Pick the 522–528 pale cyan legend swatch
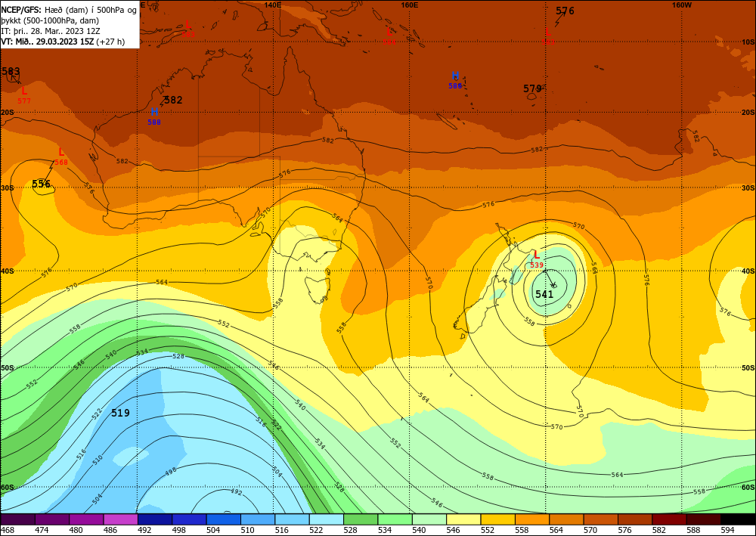Image resolution: width=756 pixels, height=536 pixels. (x=326, y=519)
